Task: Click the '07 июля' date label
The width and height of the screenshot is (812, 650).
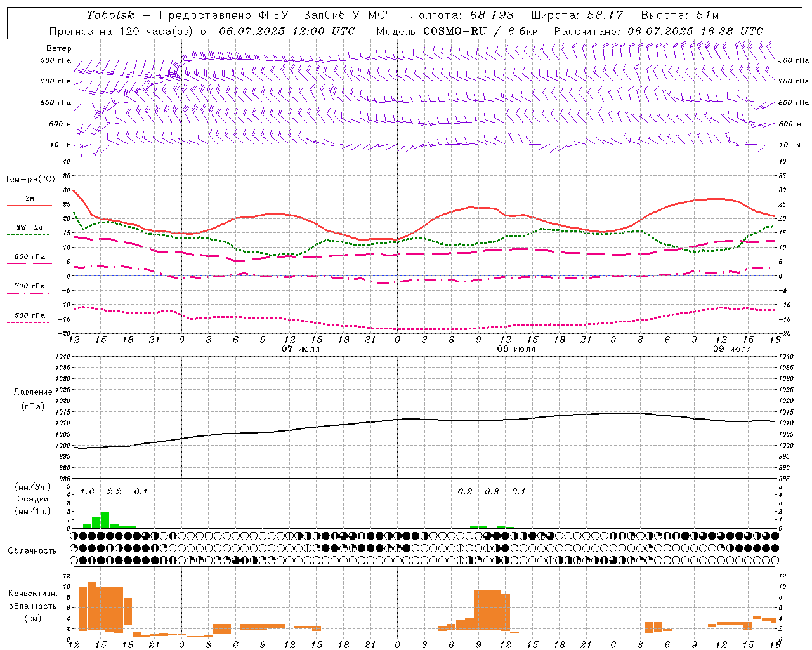Action: [x=301, y=349]
